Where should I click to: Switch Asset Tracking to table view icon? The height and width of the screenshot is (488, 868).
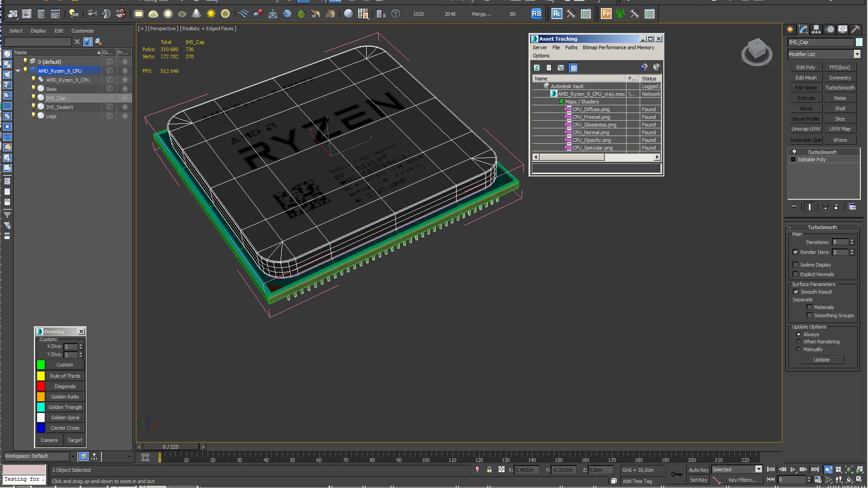click(x=574, y=68)
